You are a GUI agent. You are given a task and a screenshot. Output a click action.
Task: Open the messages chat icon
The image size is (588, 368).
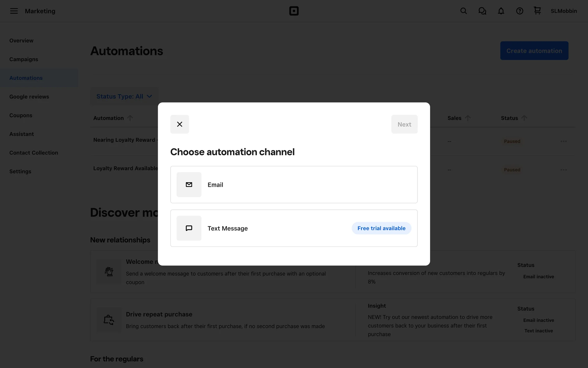[x=482, y=11]
